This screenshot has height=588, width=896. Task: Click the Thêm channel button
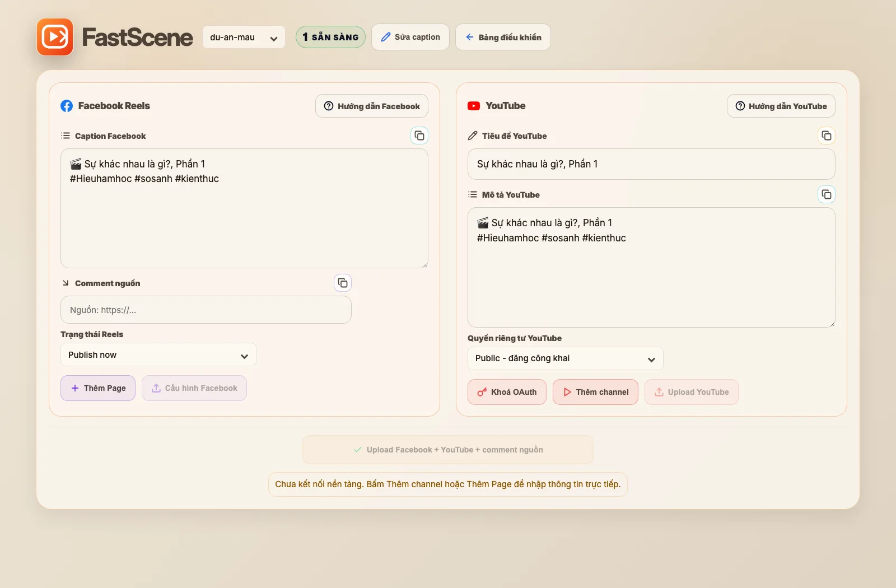pos(595,392)
